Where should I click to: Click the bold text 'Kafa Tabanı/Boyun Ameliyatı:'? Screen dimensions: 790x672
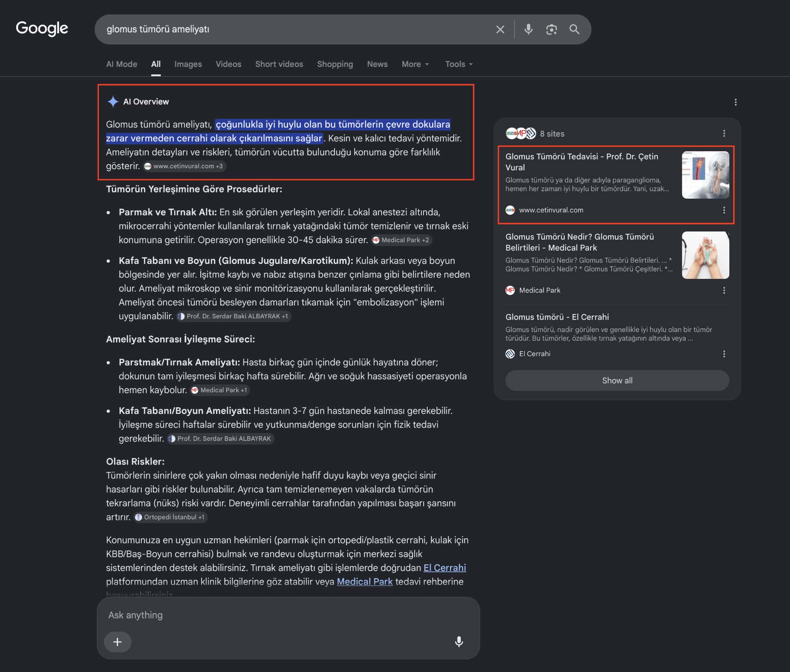[185, 411]
